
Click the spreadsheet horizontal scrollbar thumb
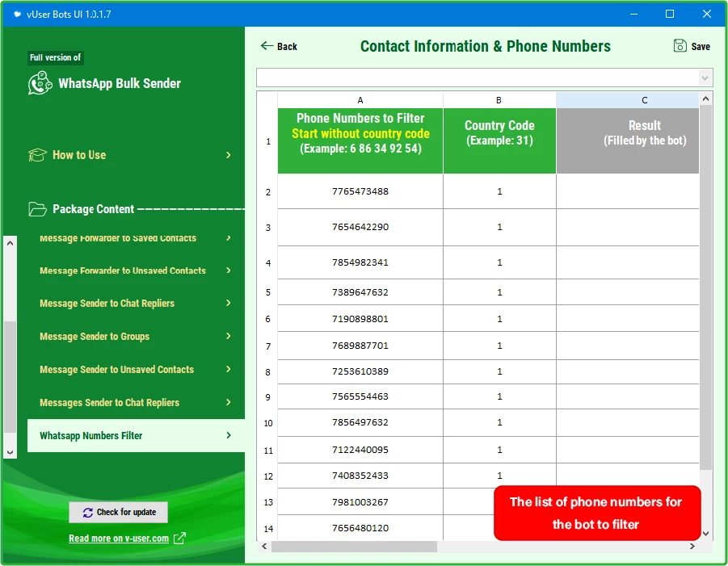354,547
